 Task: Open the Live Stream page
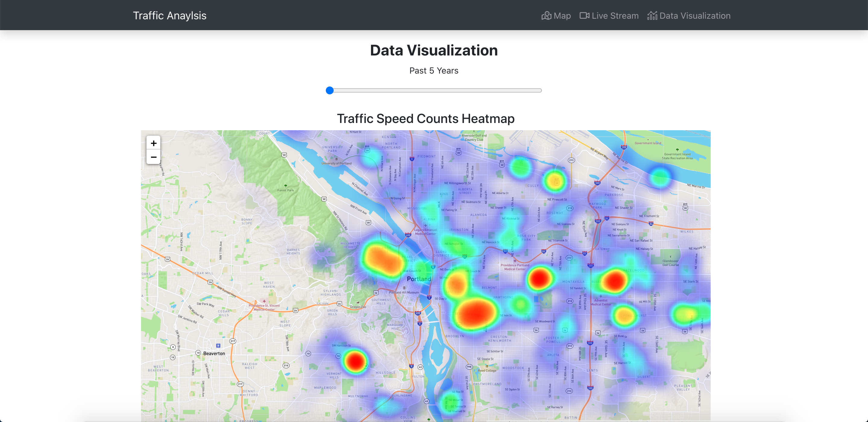tap(615, 15)
